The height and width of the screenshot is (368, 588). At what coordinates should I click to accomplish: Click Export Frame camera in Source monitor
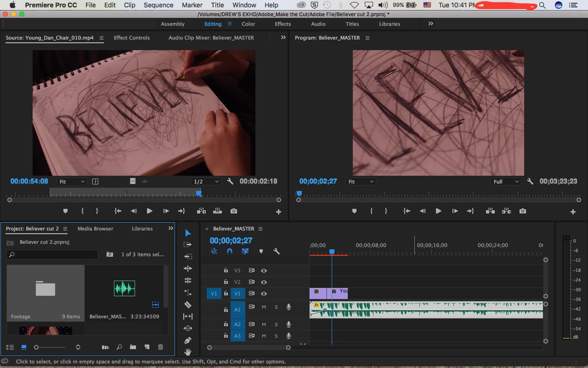point(234,211)
